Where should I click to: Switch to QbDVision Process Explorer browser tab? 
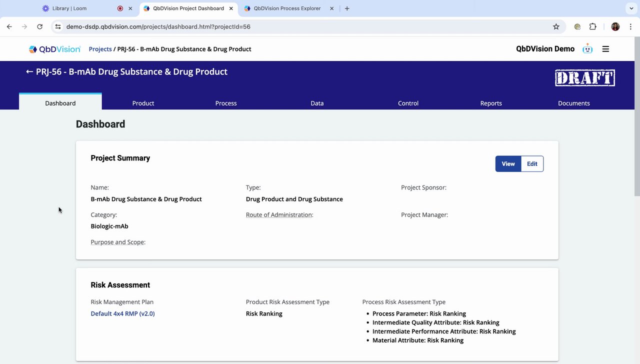coord(286,8)
